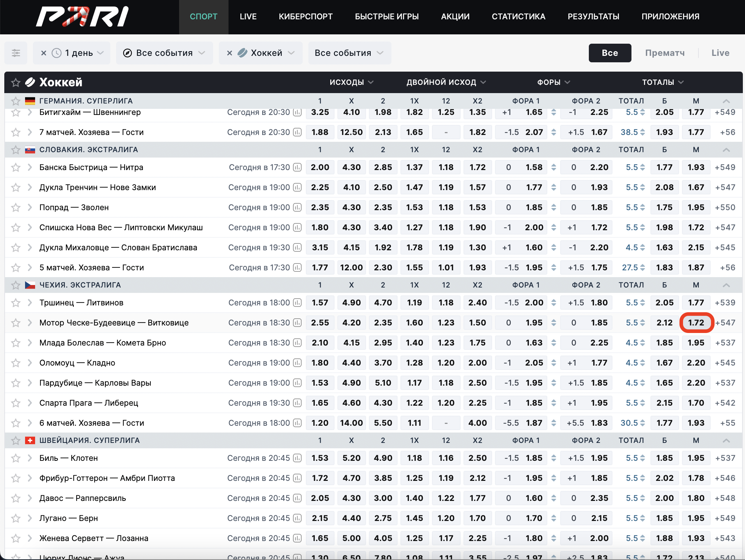
Task: Favorite the Швейцария. Суперлига league
Action: click(x=16, y=440)
